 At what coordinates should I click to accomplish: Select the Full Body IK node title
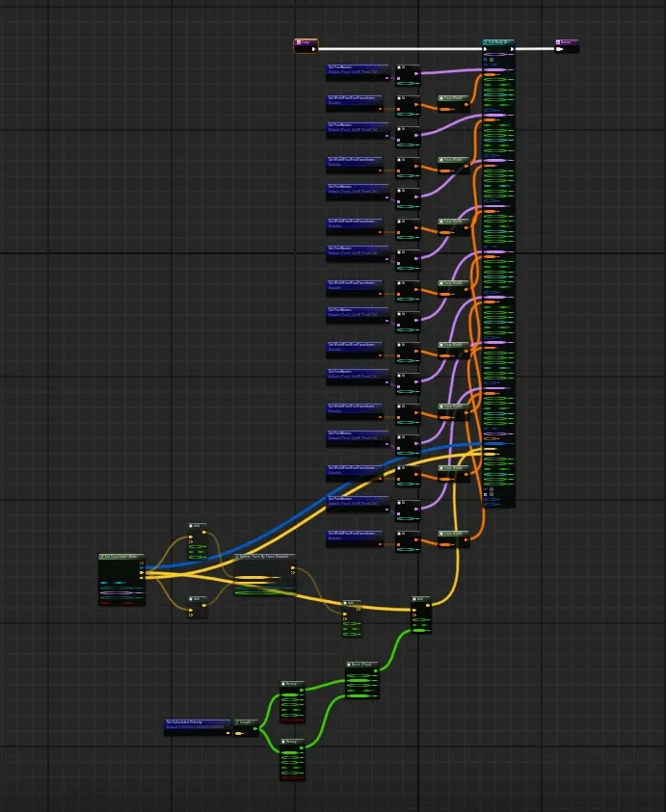(x=499, y=42)
